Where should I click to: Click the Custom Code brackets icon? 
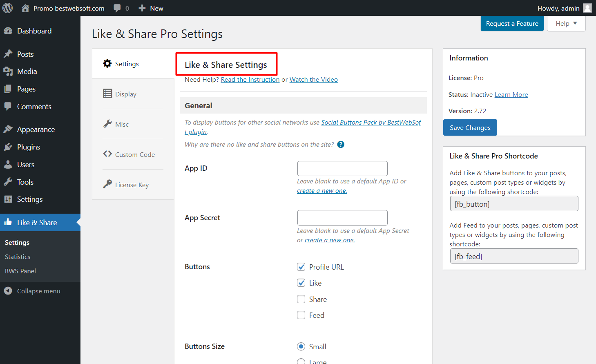pos(107,154)
